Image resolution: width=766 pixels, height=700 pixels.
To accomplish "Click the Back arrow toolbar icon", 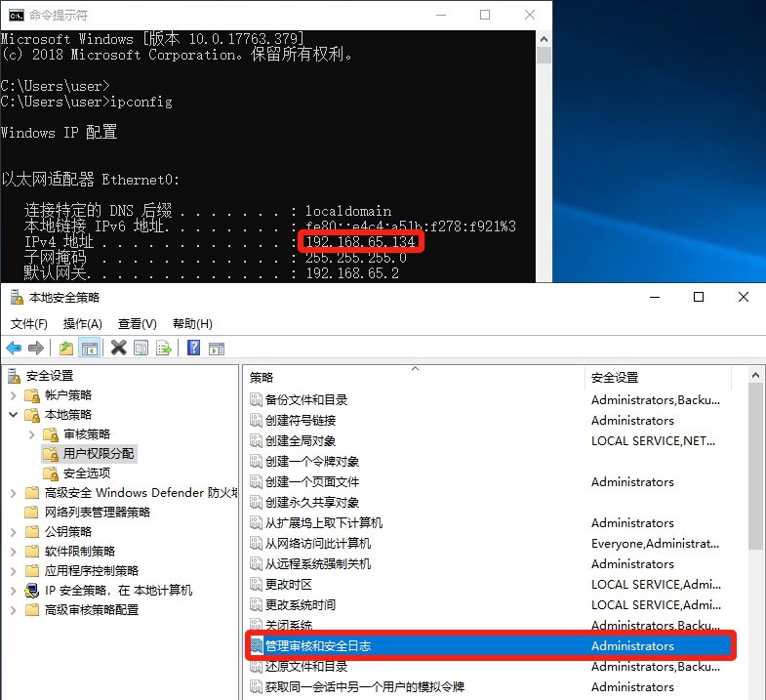I will pyautogui.click(x=14, y=349).
